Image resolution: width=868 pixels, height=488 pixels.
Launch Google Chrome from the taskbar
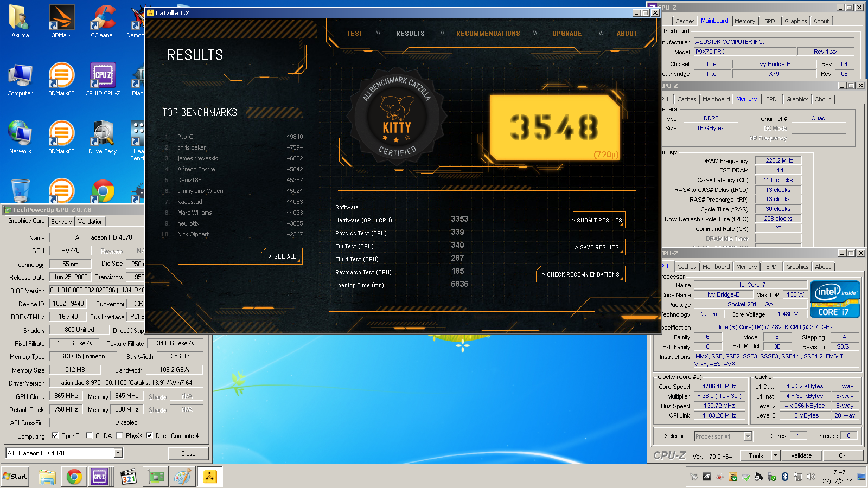coord(74,477)
